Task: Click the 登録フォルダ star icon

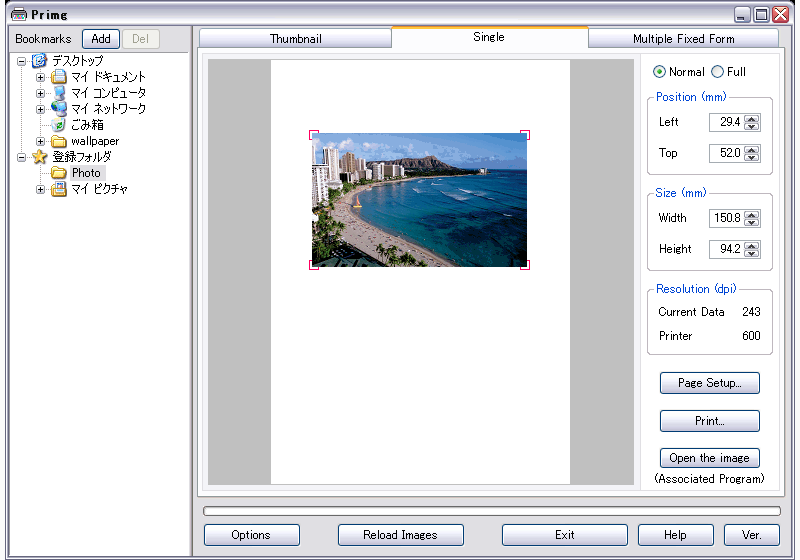Action: point(39,157)
